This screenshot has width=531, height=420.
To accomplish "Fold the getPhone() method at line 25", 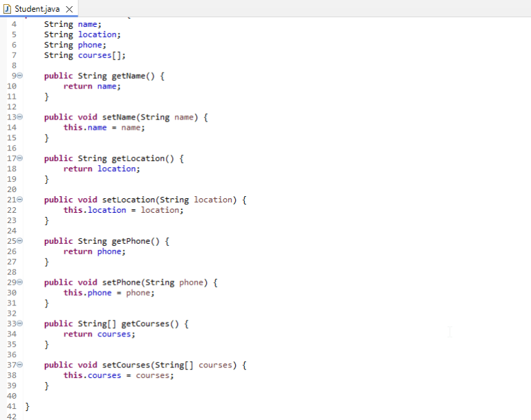I will click(x=21, y=241).
